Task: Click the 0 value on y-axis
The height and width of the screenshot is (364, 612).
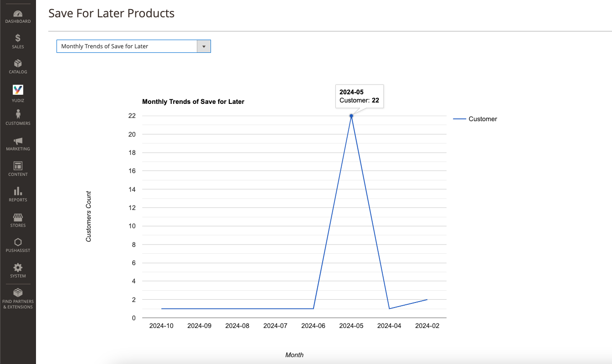Action: coord(134,318)
